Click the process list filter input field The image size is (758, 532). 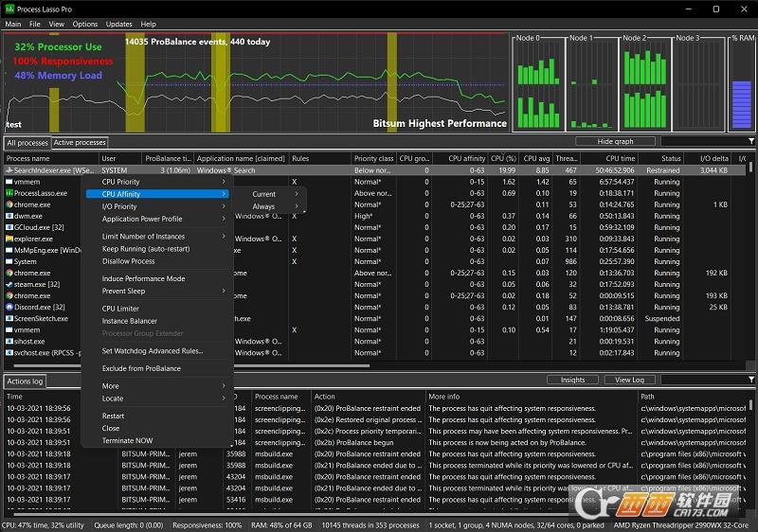[x=704, y=141]
